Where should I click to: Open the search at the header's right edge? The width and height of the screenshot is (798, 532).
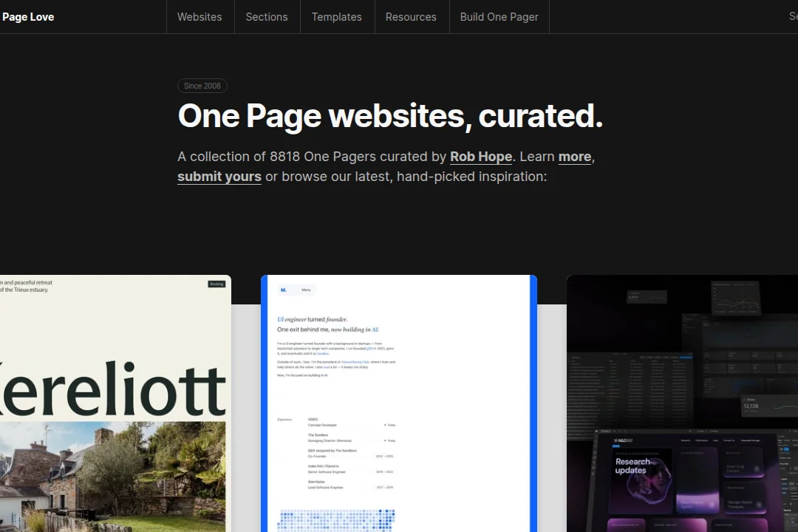(792, 17)
